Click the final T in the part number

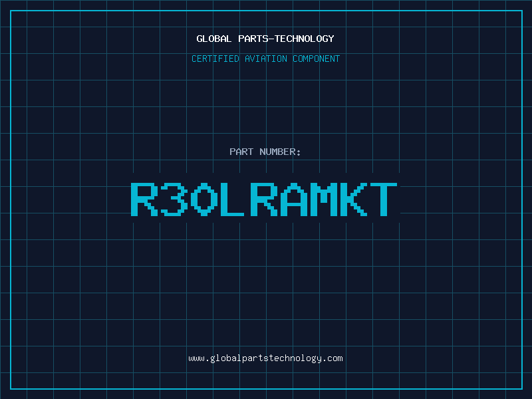coord(384,199)
